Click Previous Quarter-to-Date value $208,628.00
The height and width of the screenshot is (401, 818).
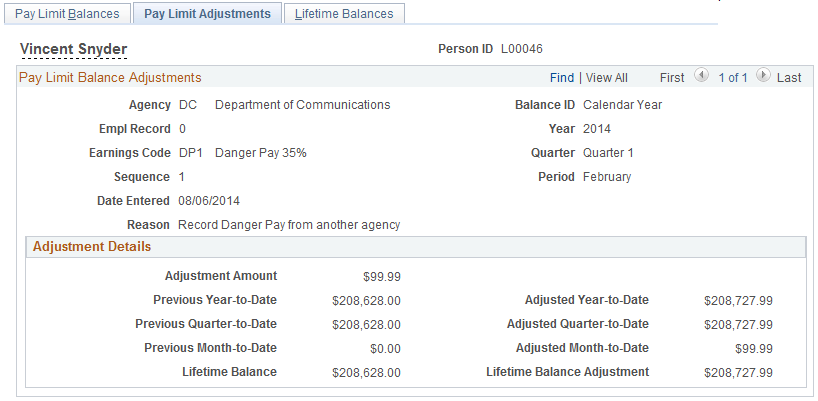[x=366, y=325]
